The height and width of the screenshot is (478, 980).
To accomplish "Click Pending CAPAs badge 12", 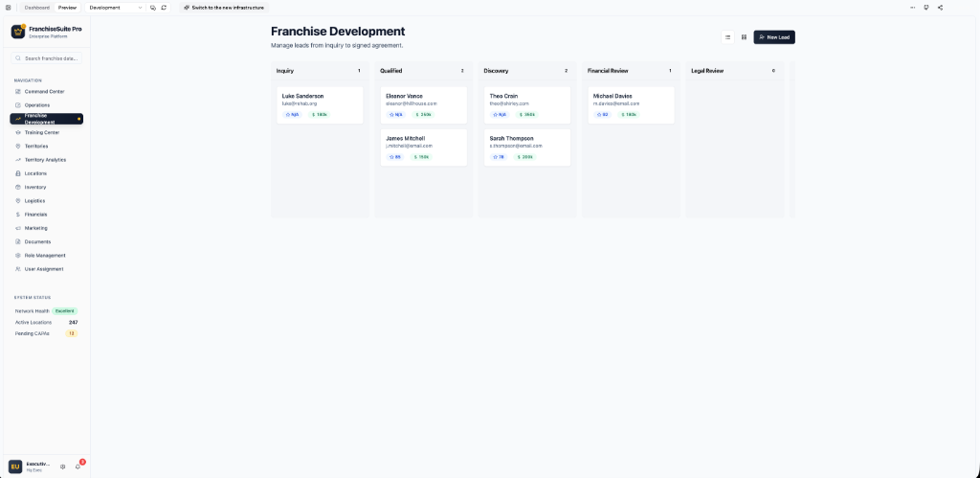I will pos(72,333).
